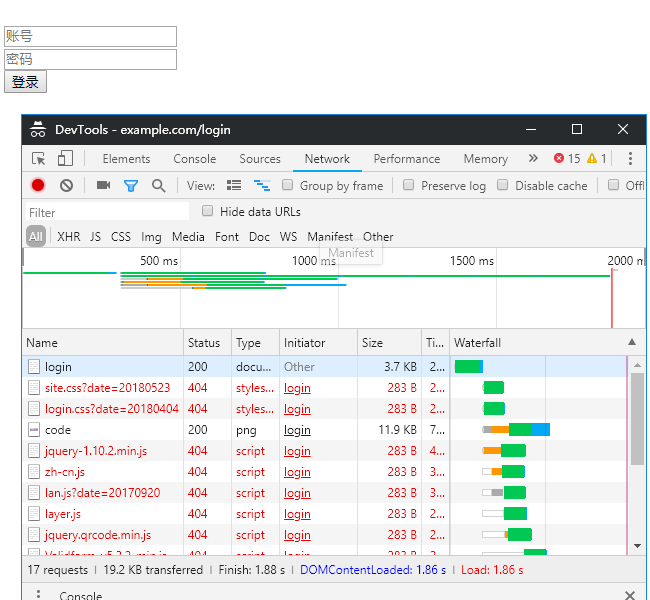The image size is (650, 600).
Task: Enable Preserve log checkbox
Action: click(408, 185)
